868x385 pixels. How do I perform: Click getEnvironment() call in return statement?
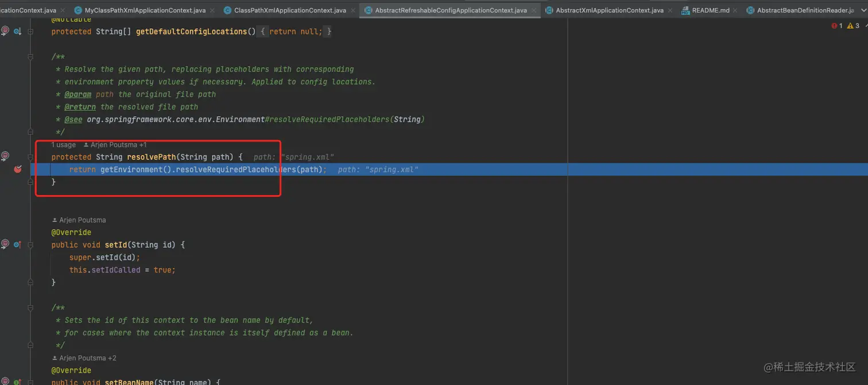pyautogui.click(x=136, y=169)
